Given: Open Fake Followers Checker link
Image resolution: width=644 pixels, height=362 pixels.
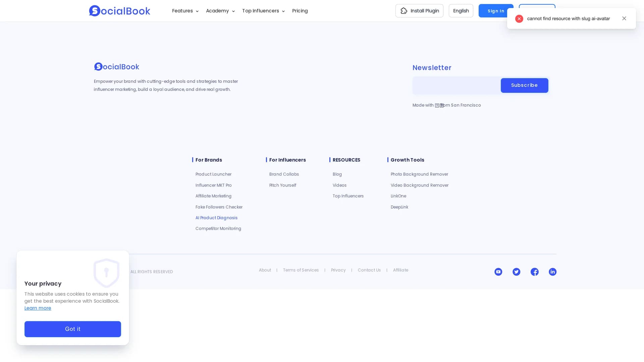Looking at the screenshot, I should tap(219, 207).
